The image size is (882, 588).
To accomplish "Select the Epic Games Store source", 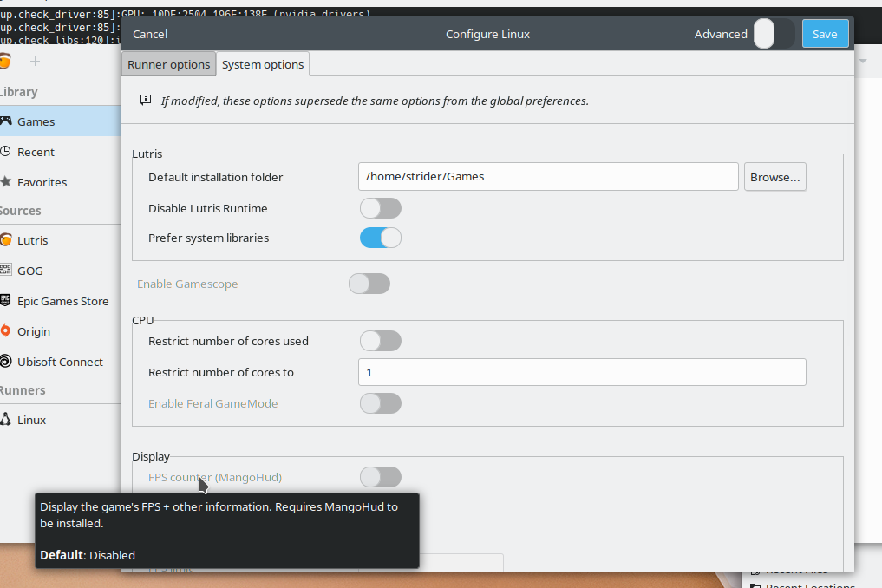I will [63, 301].
